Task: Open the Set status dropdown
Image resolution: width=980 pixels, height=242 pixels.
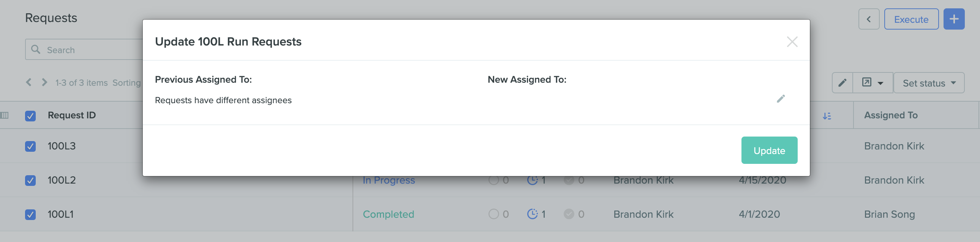Action: tap(929, 83)
